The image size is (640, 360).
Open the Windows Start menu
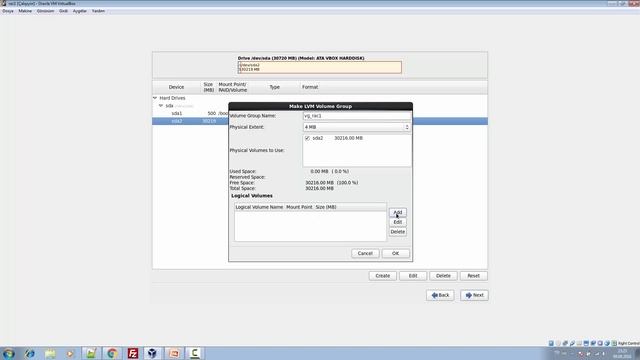pos(9,353)
